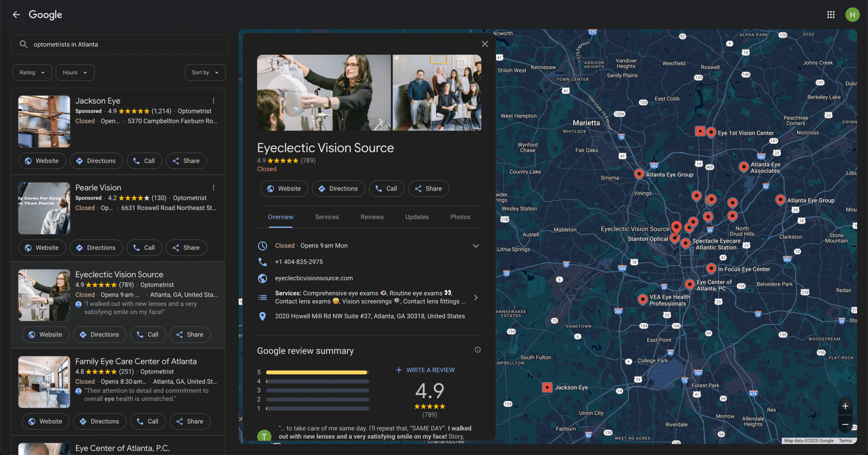
Task: Click the Jackson Eye listing thumbnail
Action: [44, 121]
